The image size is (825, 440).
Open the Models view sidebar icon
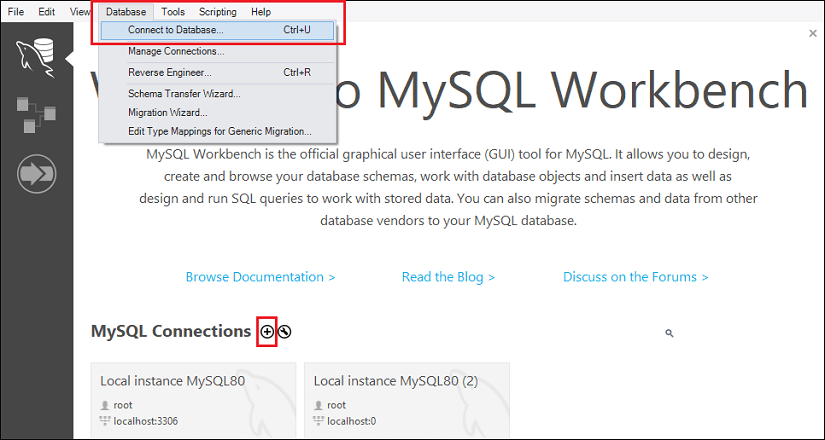click(x=36, y=115)
